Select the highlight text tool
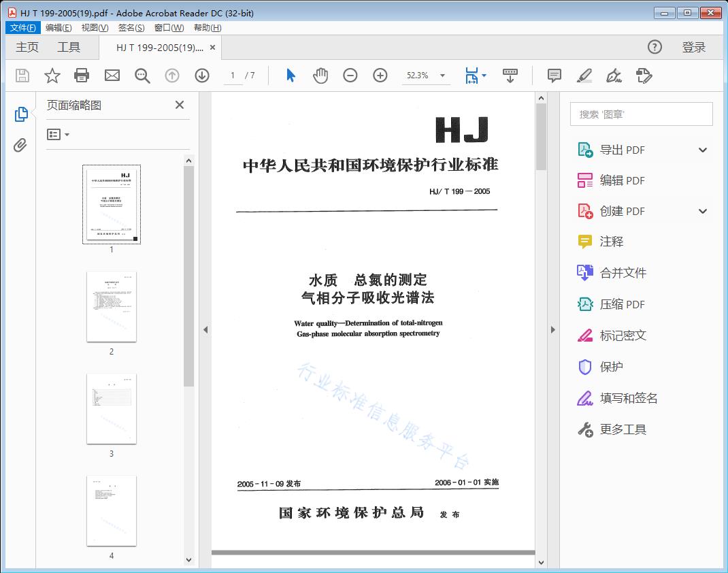This screenshot has height=573, width=728. coord(584,76)
